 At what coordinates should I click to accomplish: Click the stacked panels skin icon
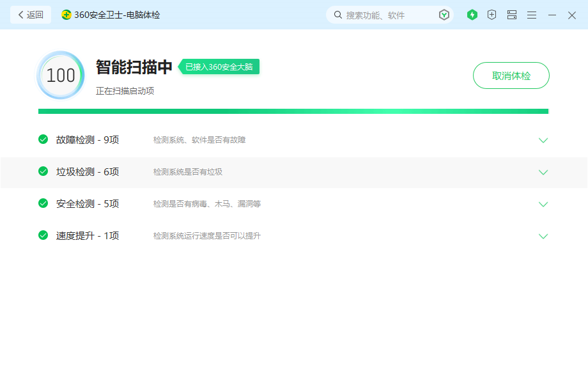(512, 15)
